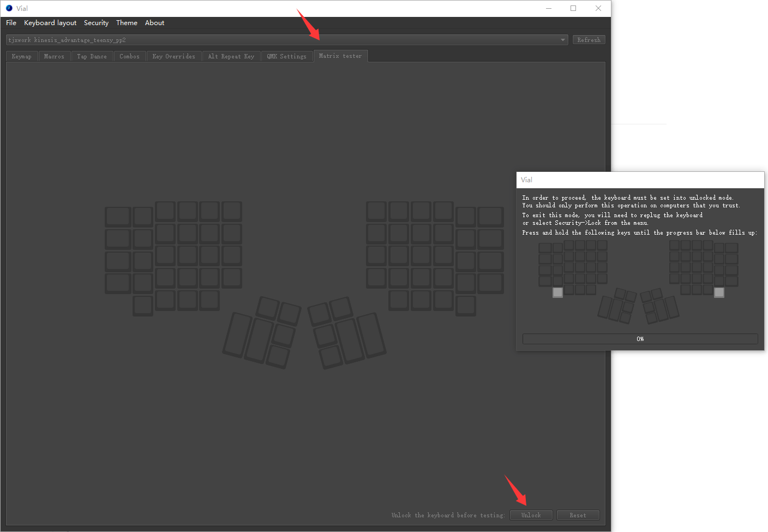
Task: Open the device selection dropdown arrow
Action: click(563, 40)
